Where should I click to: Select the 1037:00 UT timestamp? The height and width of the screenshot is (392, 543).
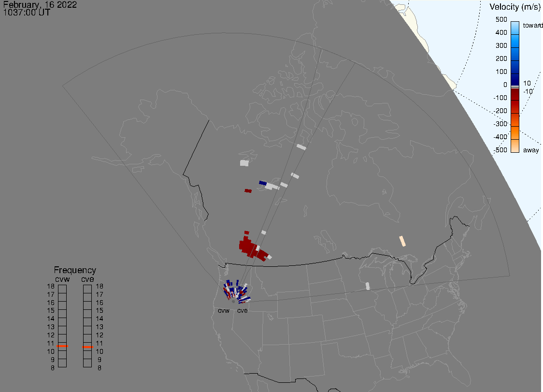[27, 13]
